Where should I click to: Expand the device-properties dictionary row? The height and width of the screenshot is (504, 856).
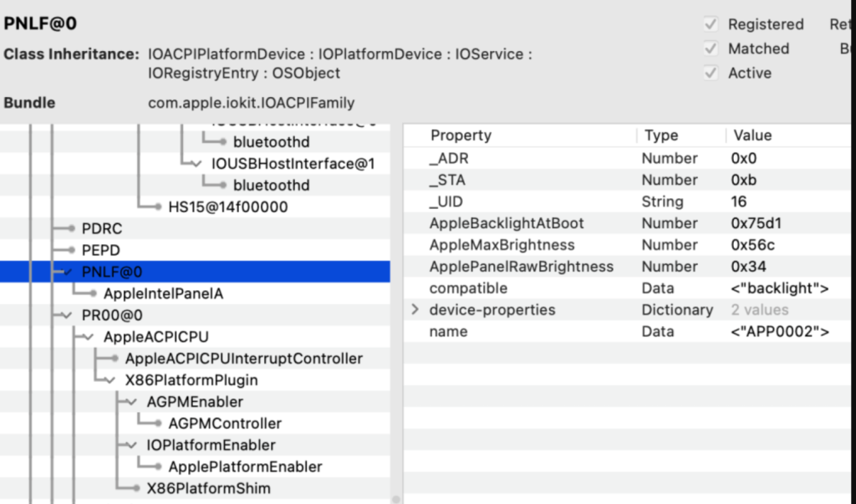click(x=415, y=310)
